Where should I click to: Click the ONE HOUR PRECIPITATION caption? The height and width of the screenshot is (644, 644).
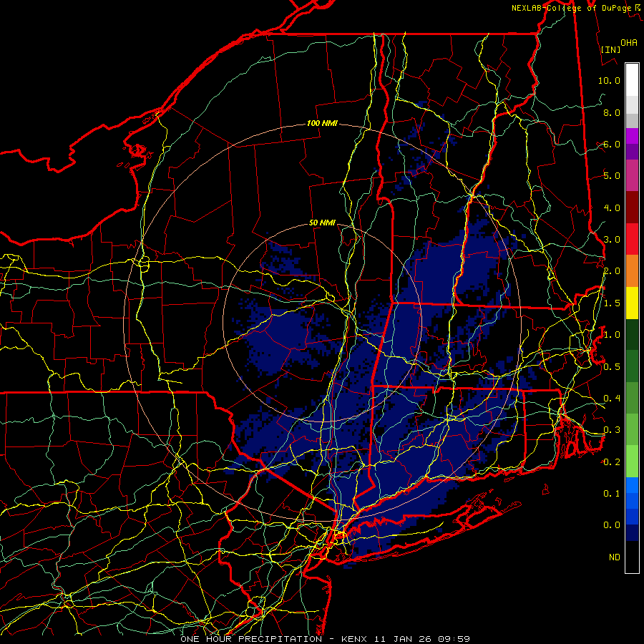click(x=251, y=639)
